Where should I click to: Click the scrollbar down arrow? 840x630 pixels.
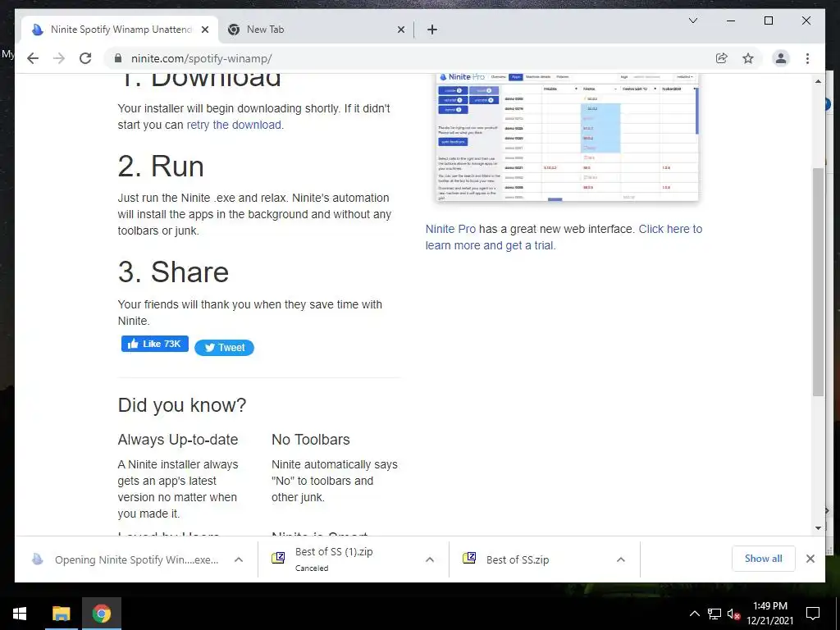(x=818, y=527)
